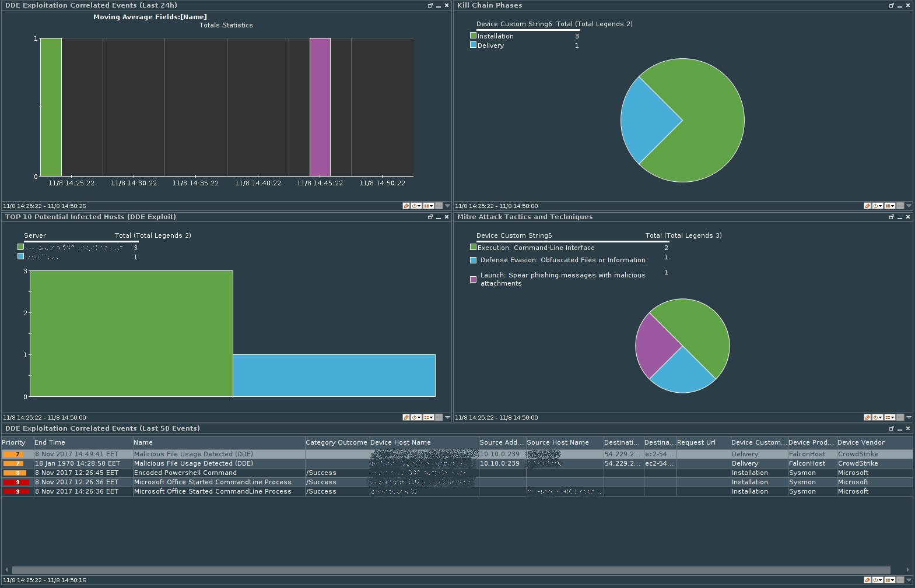Detach the Last 50 Events panel window
The height and width of the screenshot is (588, 915).
point(891,428)
